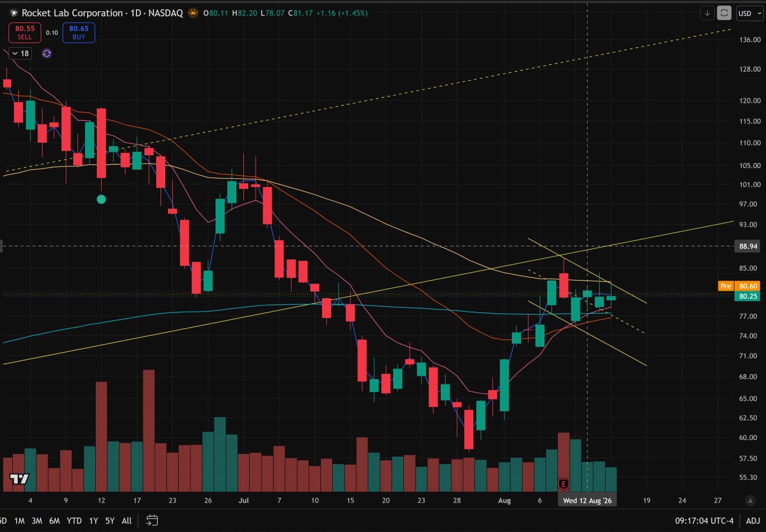Click the L78.07 low value in the legend

click(273, 13)
